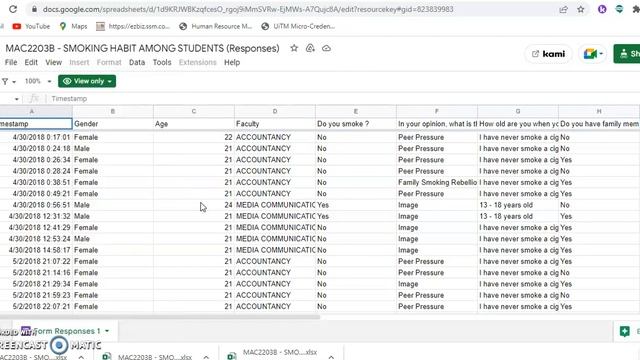Click age cell with value 24
The image size is (640, 360).
coord(194,205)
